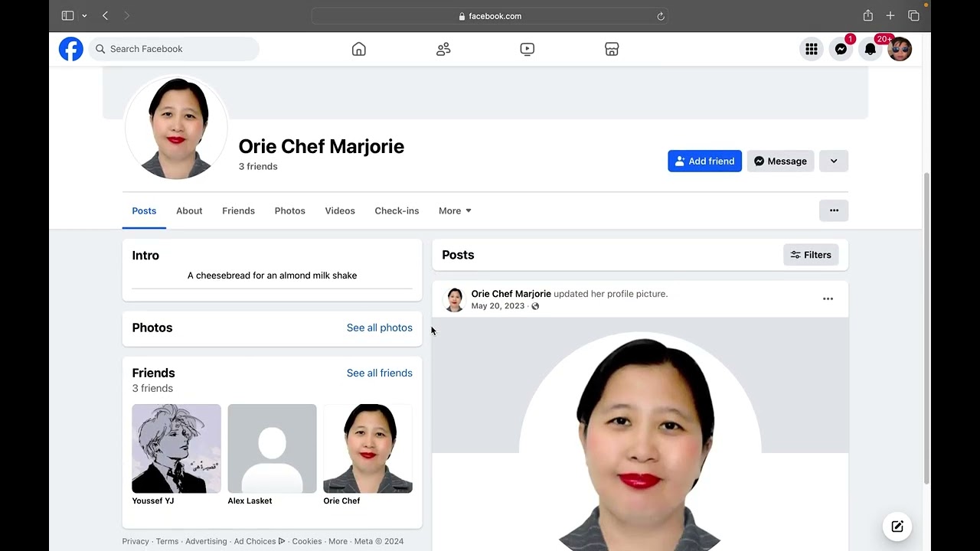This screenshot has height=551, width=980.
Task: Open profile three-dots options menu
Action: pyautogui.click(x=834, y=210)
